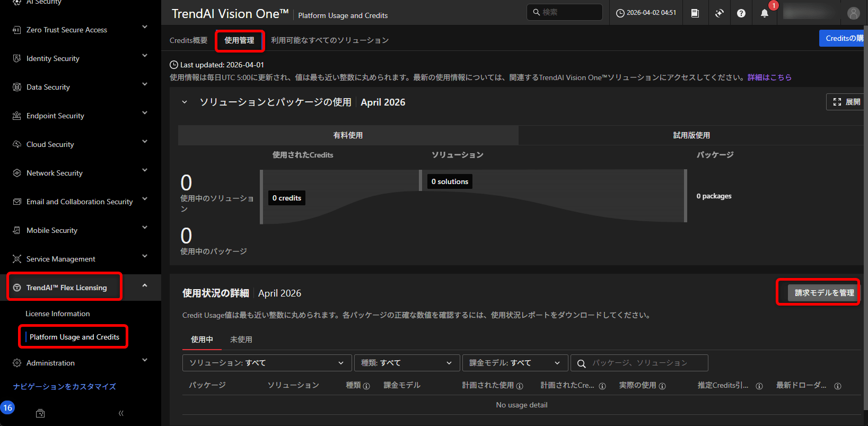Click the 検索 search field in header
The height and width of the screenshot is (426, 868).
pos(565,12)
